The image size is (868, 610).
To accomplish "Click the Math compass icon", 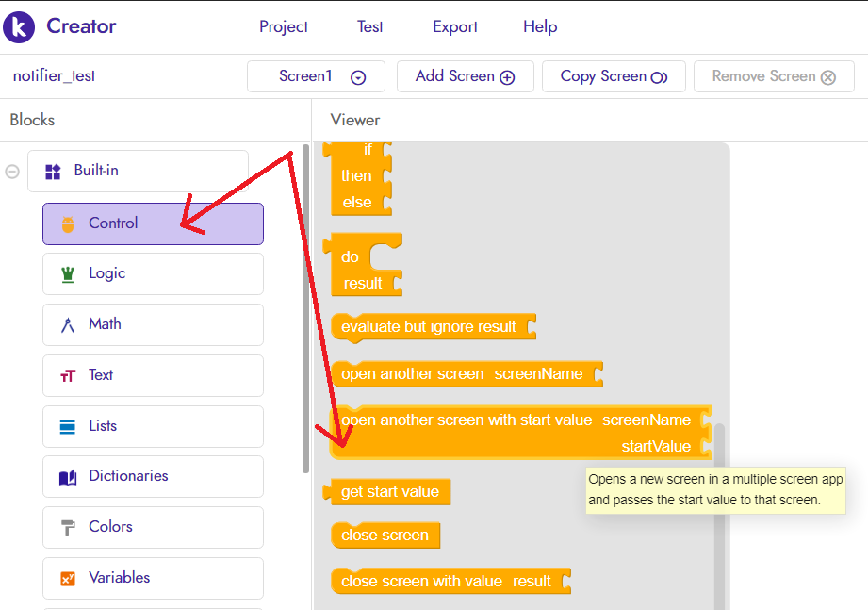I will point(67,325).
